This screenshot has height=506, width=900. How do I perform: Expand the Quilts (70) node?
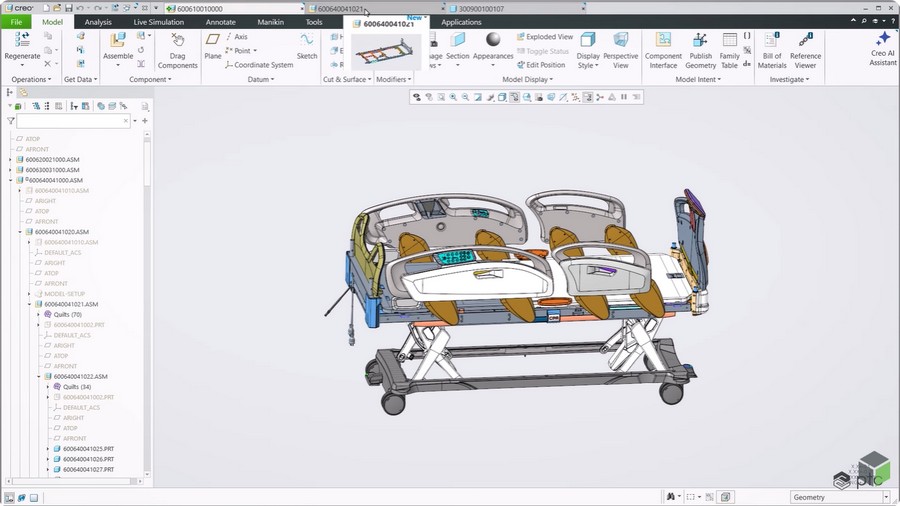tap(39, 314)
